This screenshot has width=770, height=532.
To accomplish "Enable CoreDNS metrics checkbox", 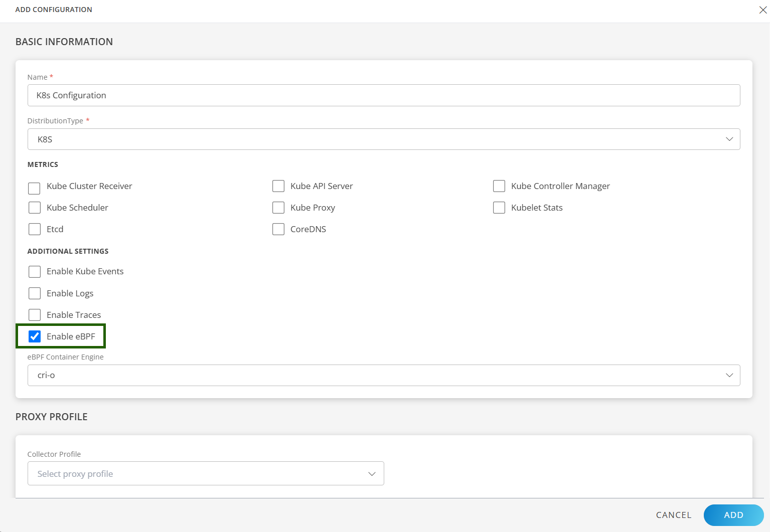I will [278, 229].
